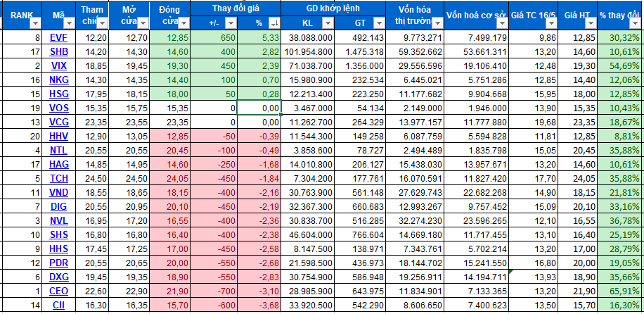The width and height of the screenshot is (644, 314).
Task: Open the CEO stock ticker link
Action: pos(59,291)
